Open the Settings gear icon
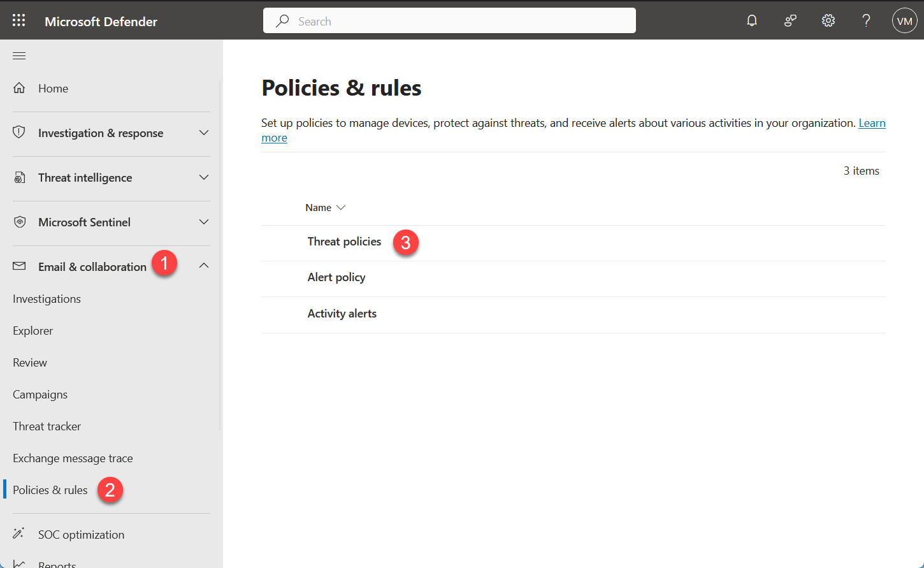The width and height of the screenshot is (924, 568). pyautogui.click(x=828, y=20)
